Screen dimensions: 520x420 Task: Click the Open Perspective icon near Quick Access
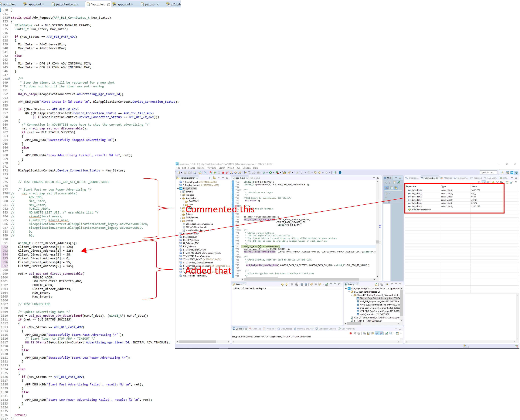pyautogui.click(x=502, y=173)
